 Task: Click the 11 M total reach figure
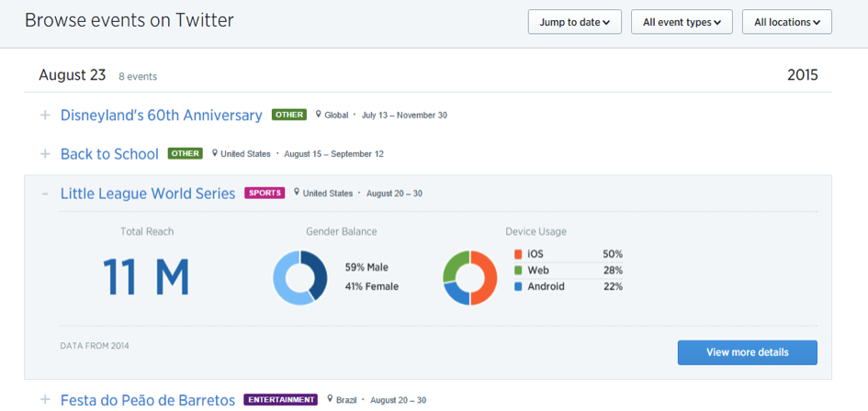(146, 276)
